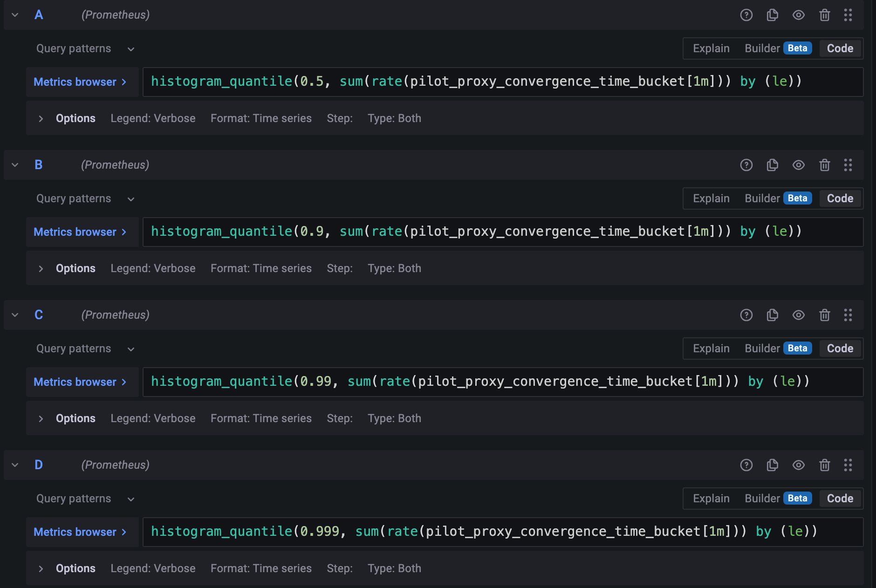This screenshot has width=876, height=588.
Task: Duplicate query B
Action: pos(773,165)
